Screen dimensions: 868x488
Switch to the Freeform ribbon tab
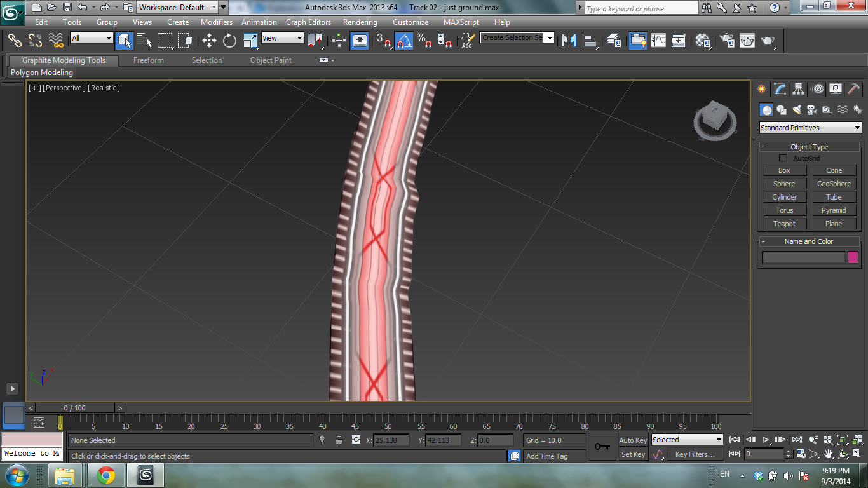point(148,60)
